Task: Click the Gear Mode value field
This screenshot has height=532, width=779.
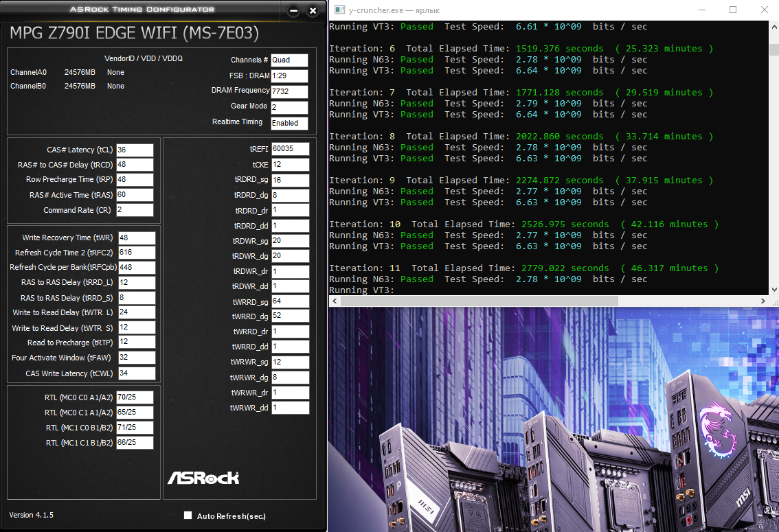Action: click(x=289, y=107)
